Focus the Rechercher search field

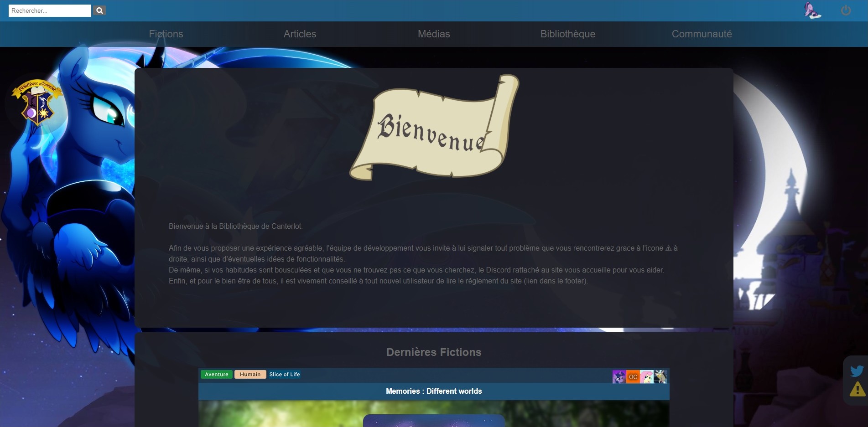tap(50, 10)
